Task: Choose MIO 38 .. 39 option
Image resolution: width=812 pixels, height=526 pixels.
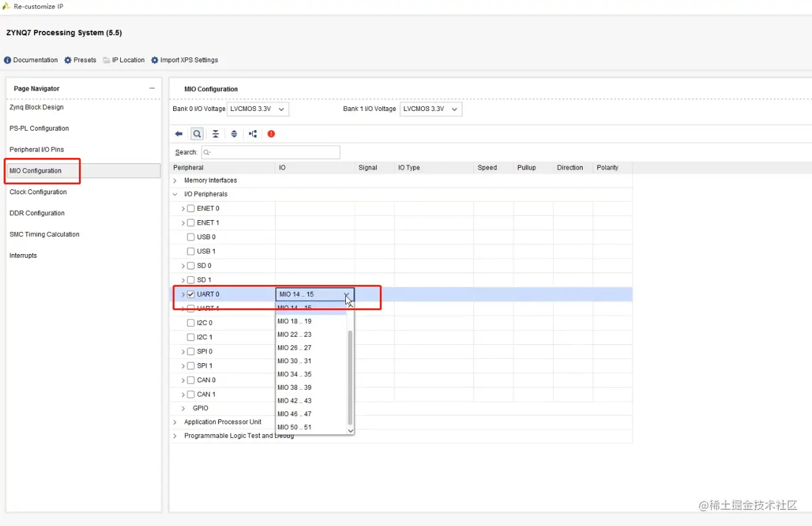Action: 311,387
